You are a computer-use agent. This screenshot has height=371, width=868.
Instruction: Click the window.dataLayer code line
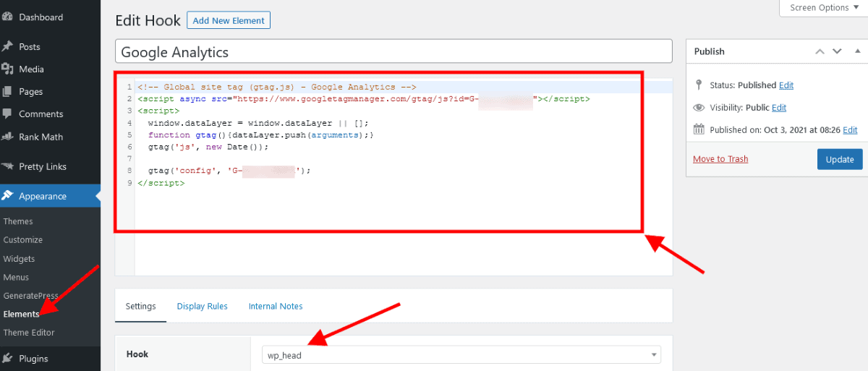tap(258, 123)
